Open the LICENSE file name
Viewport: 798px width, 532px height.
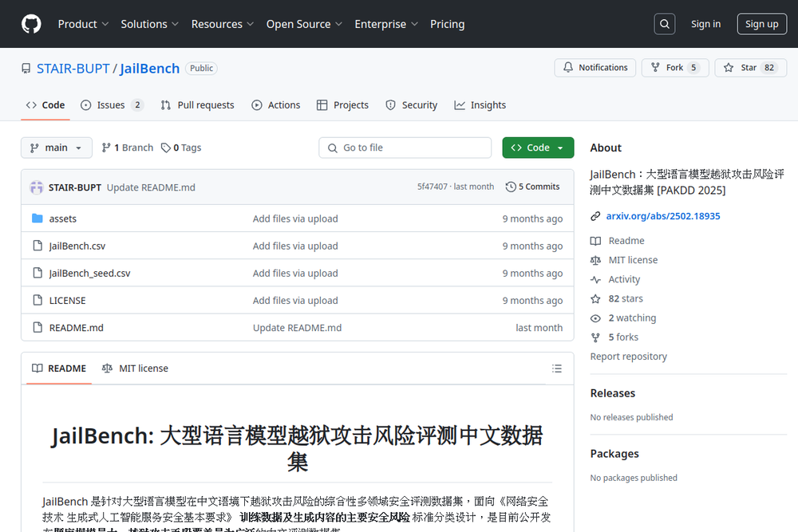(67, 301)
